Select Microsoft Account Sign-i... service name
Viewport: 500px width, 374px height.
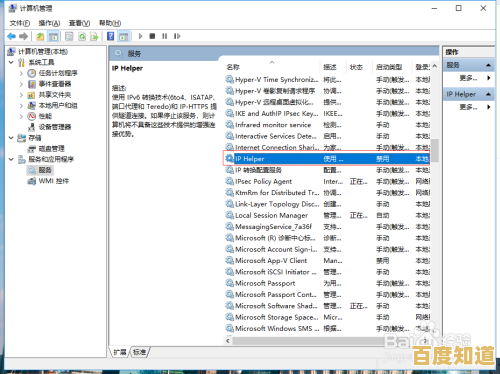coord(276,249)
